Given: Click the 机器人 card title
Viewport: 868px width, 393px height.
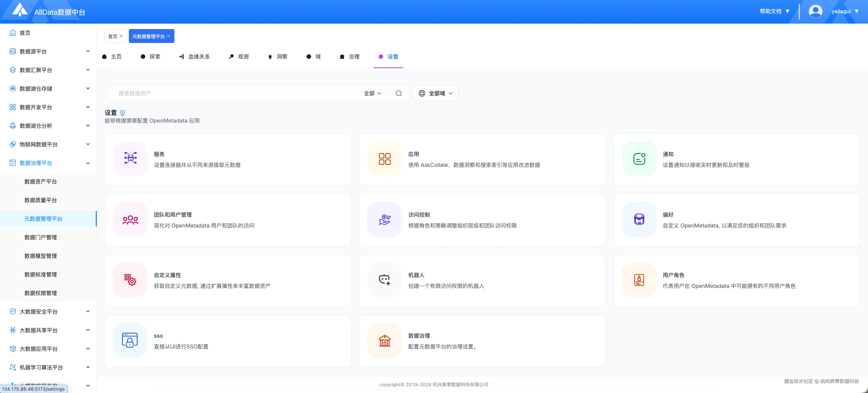Looking at the screenshot, I should [x=416, y=275].
